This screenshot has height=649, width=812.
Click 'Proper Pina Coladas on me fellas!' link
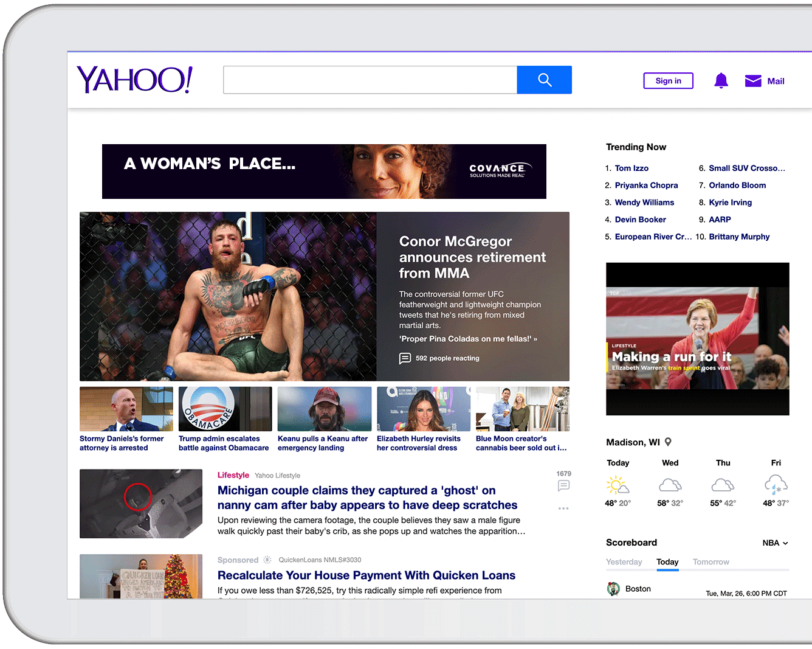click(x=468, y=339)
